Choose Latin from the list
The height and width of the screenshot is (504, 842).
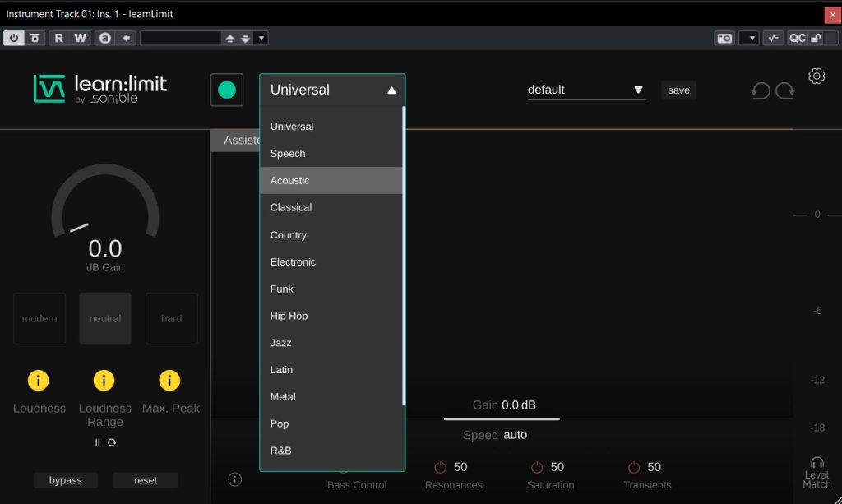click(331, 370)
